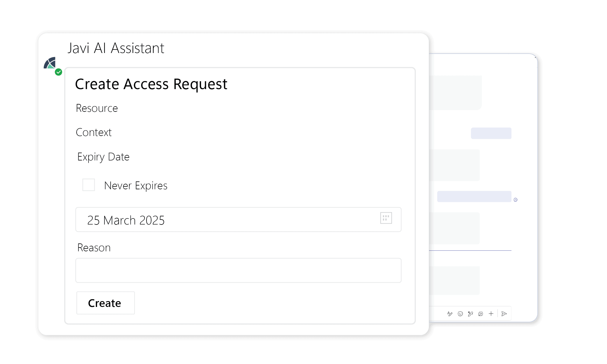Click the text format pen icon
Viewport: 607px width, 364px height.
pyautogui.click(x=450, y=314)
